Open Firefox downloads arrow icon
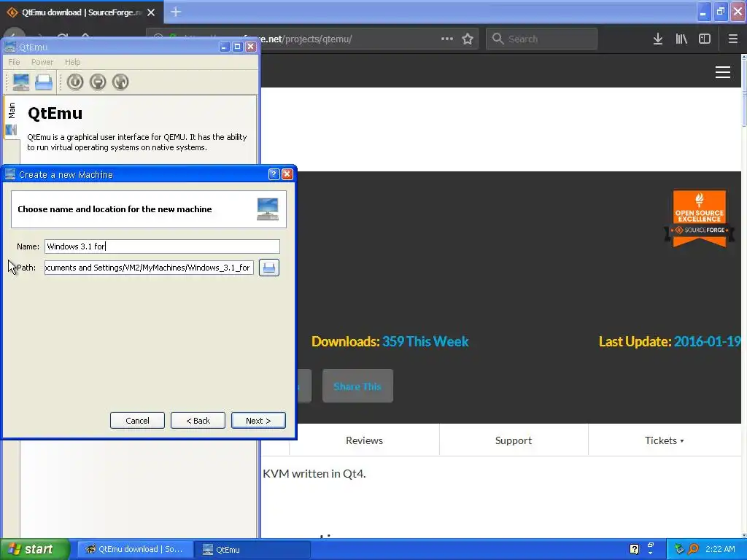The height and width of the screenshot is (560, 747). click(658, 39)
